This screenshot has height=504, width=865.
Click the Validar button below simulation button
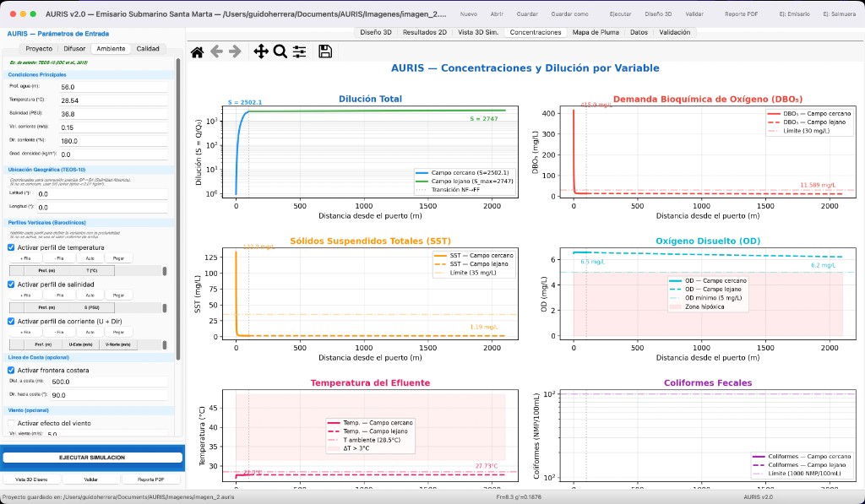91,480
